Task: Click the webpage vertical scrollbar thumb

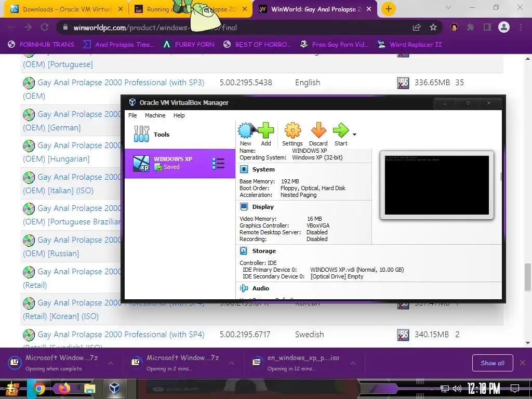Action: [528, 276]
